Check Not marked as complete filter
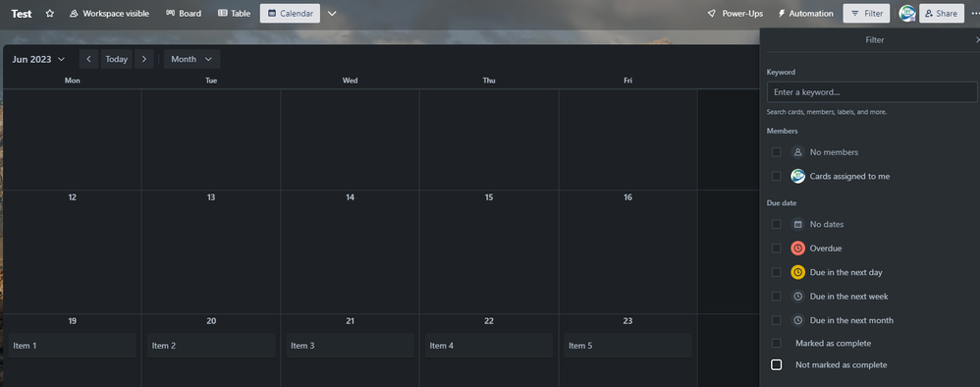Viewport: 980px width, 387px height. tap(777, 364)
